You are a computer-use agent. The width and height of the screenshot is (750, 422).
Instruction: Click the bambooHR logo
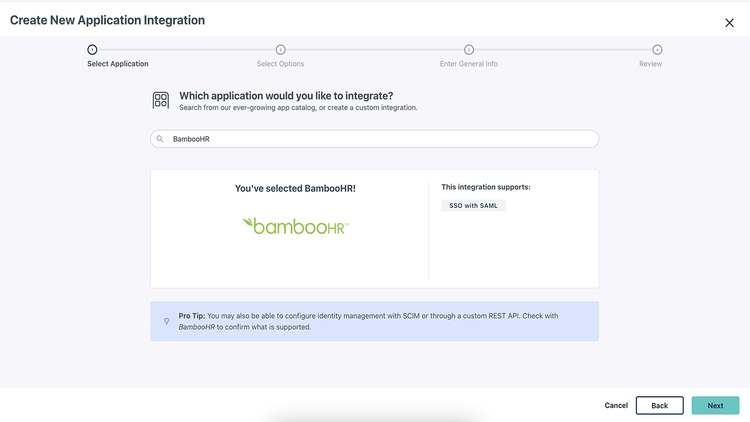click(x=296, y=226)
